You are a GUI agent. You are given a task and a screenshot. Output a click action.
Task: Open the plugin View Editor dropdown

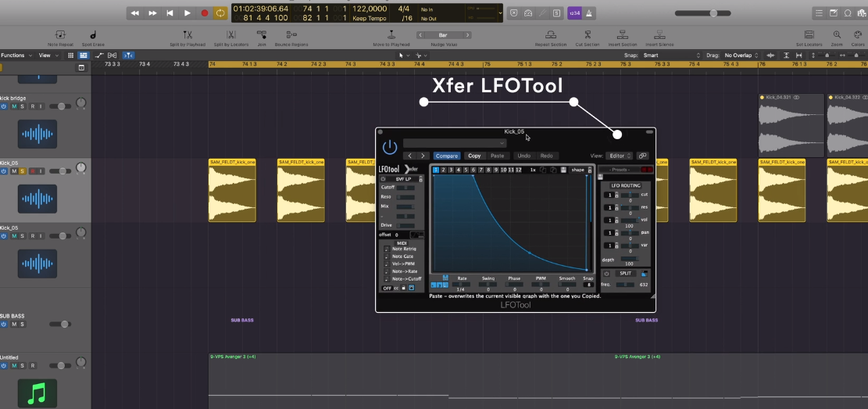pyautogui.click(x=620, y=156)
